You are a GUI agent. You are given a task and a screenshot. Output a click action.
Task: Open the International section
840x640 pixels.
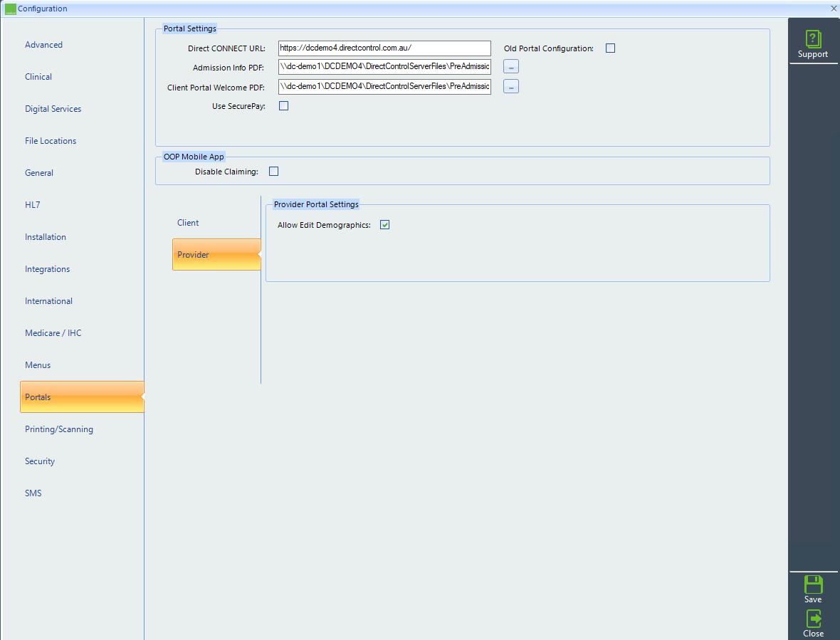48,301
